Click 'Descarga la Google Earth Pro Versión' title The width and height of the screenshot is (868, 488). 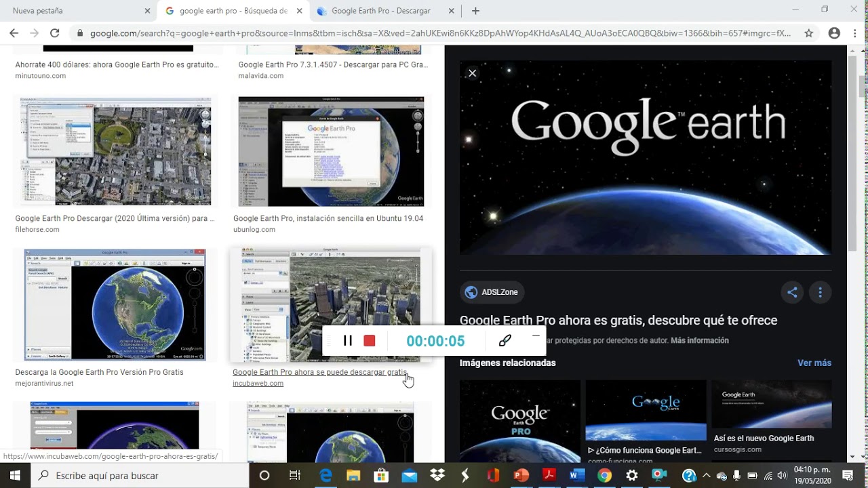pos(99,372)
